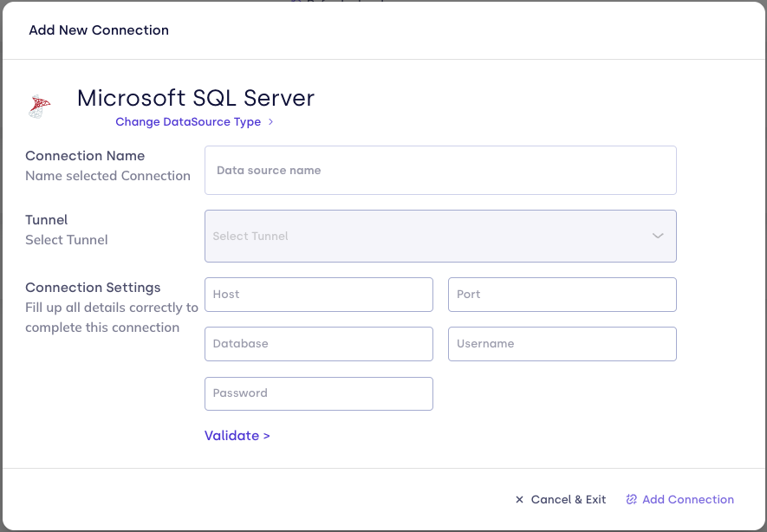The image size is (767, 532).
Task: Click the Microsoft SQL Server logo icon
Action: tap(39, 106)
